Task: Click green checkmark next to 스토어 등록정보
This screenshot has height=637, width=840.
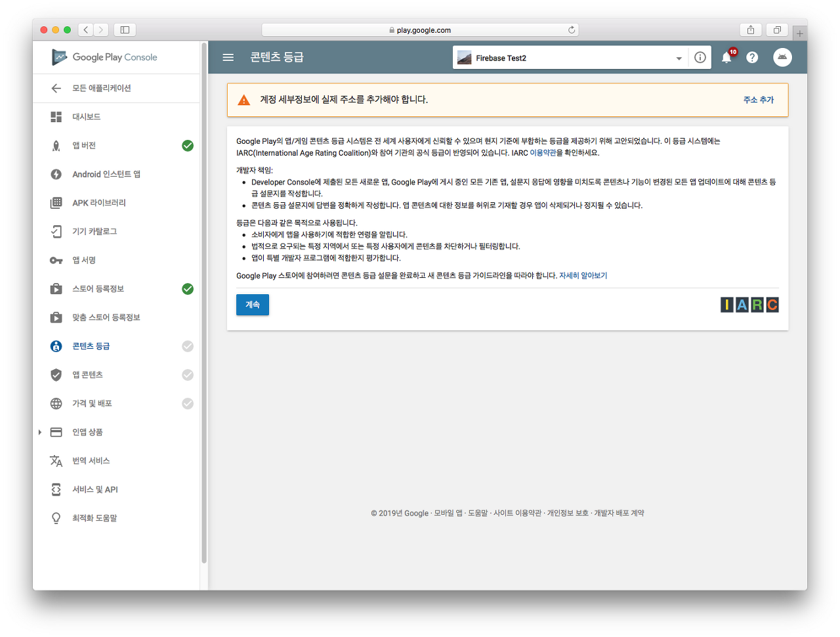Action: (188, 289)
